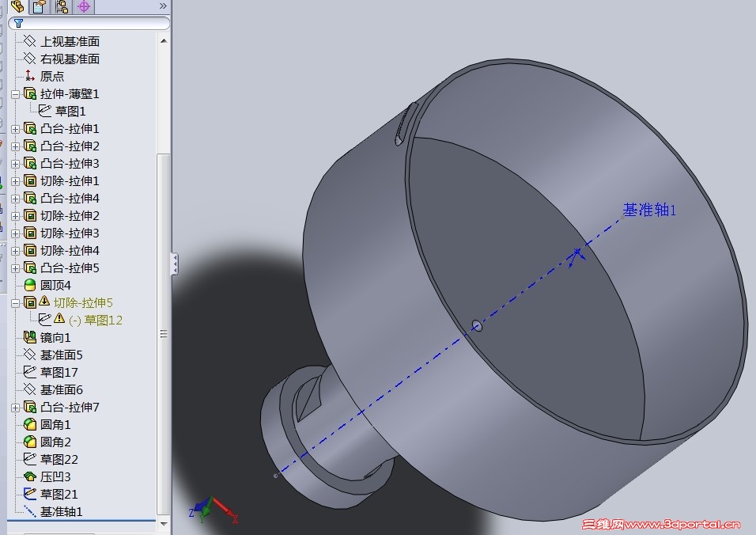Select the 圆顶4 dome feature icon

[x=30, y=285]
